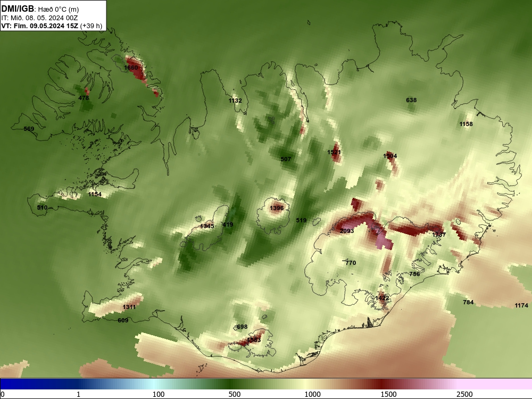Click the 638 value label
The height and width of the screenshot is (399, 532).
tap(411, 100)
